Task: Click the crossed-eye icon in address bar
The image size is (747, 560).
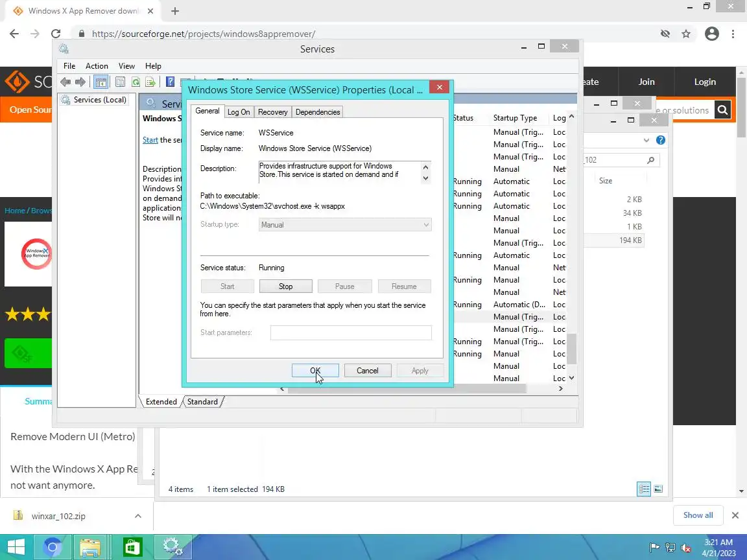Action: 665,34
